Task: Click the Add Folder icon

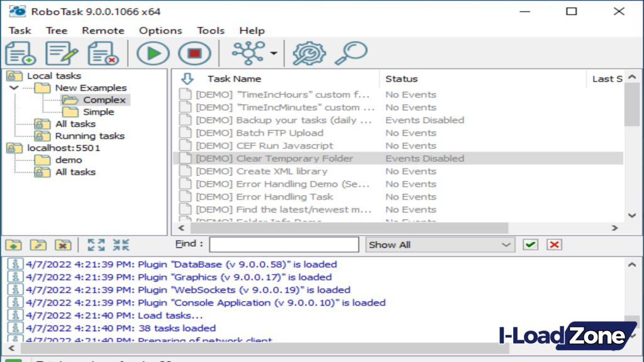Action: coord(13,244)
